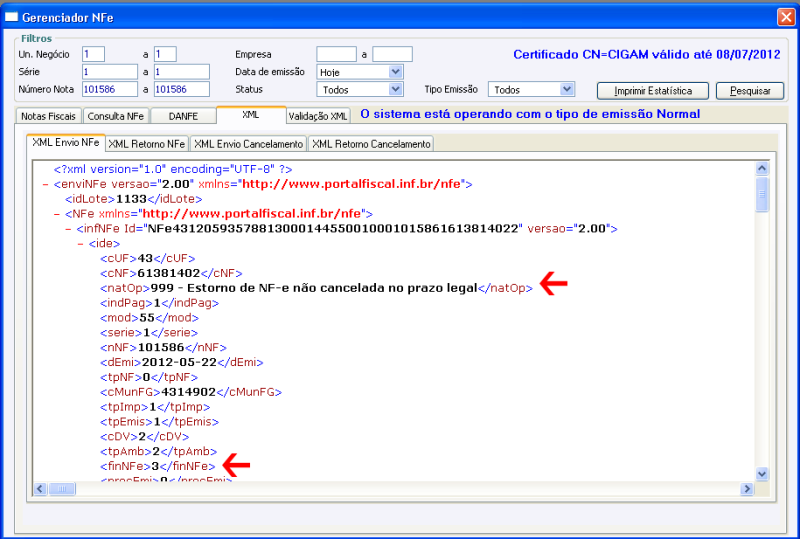Click the vertical scrollbar thumb
This screenshot has height=539, width=800.
(762, 194)
